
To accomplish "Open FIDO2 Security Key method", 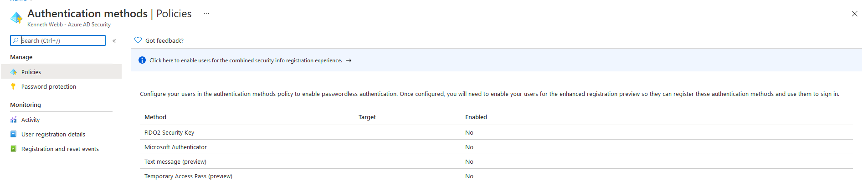I will (x=169, y=132).
